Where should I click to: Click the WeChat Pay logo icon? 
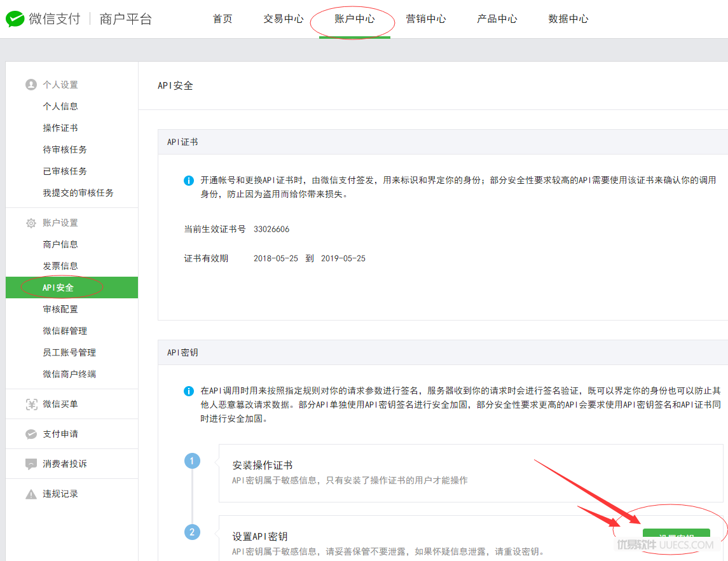(x=15, y=18)
